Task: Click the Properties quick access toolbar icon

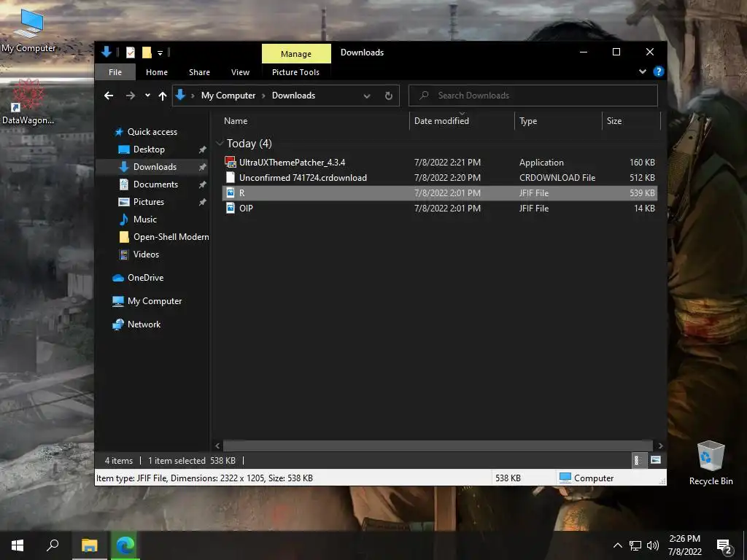Action: [x=130, y=52]
